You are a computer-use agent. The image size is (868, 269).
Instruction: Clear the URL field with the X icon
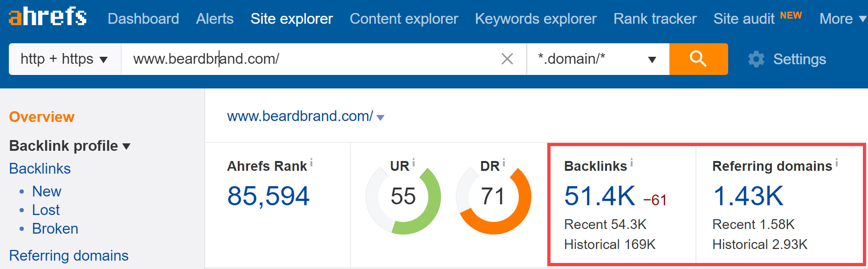coord(507,59)
